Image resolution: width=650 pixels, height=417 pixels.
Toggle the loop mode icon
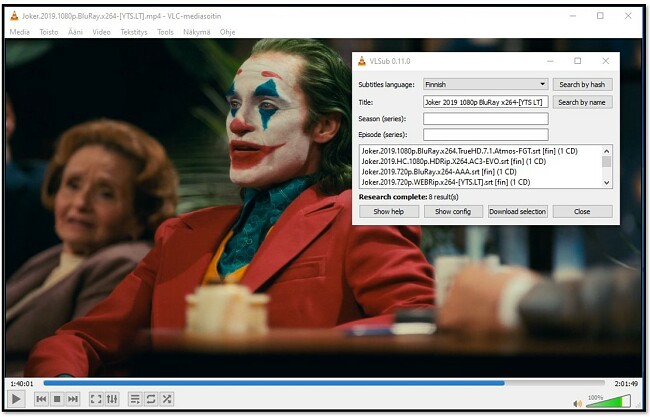click(151, 399)
